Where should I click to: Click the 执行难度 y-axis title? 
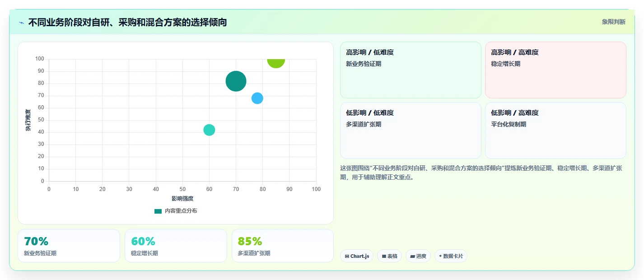pyautogui.click(x=28, y=120)
